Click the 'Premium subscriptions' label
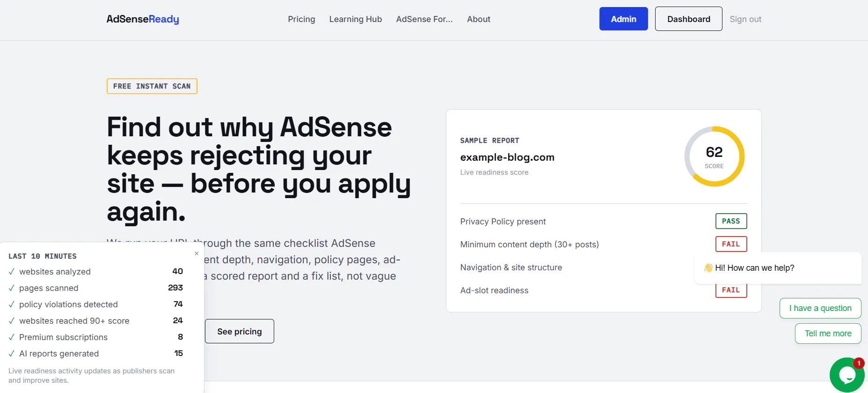868x393 pixels. coord(63,337)
